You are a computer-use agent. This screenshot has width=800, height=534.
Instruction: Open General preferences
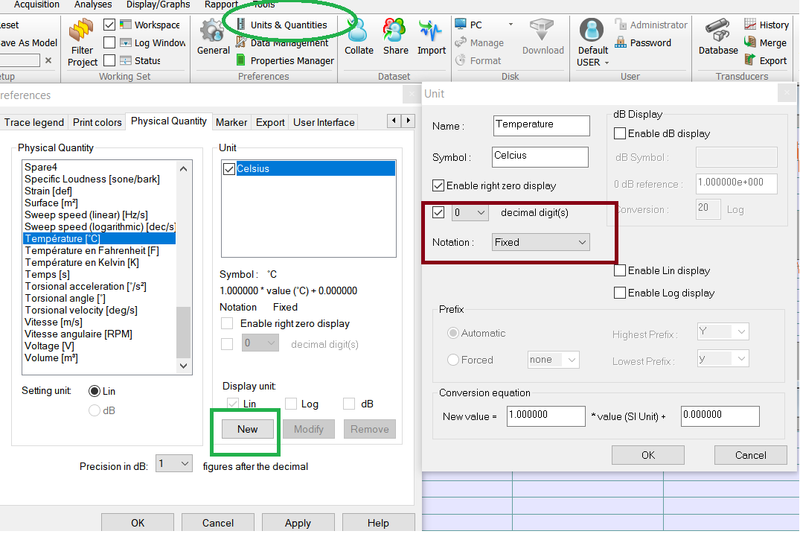[213, 37]
